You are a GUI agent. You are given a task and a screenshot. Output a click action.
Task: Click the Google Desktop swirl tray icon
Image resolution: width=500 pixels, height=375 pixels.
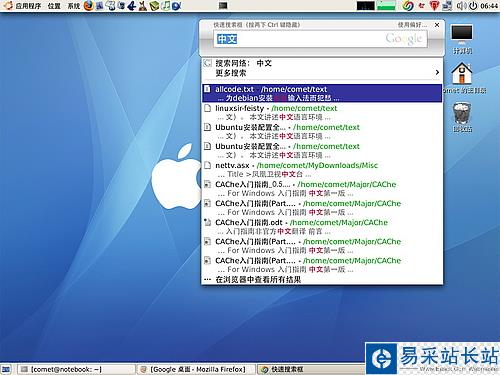click(x=408, y=6)
